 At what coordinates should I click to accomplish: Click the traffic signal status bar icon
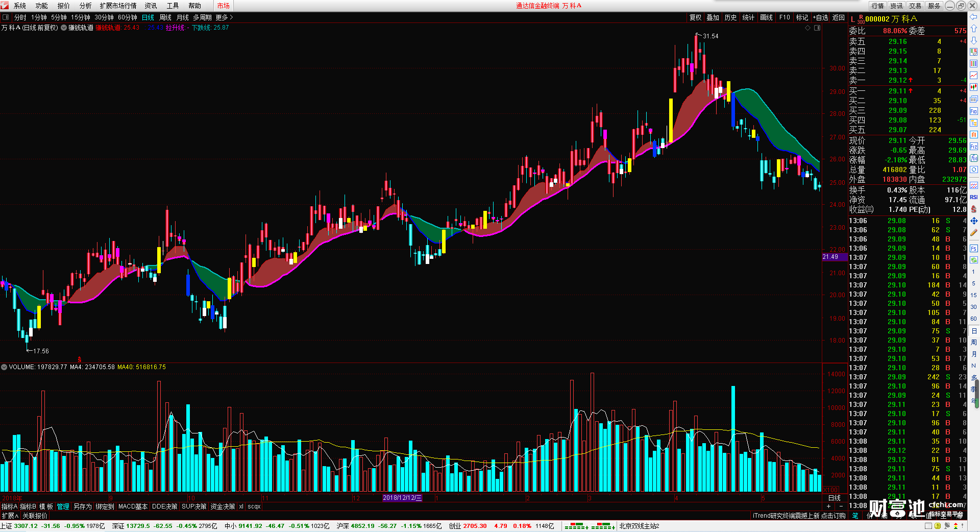pos(955,526)
